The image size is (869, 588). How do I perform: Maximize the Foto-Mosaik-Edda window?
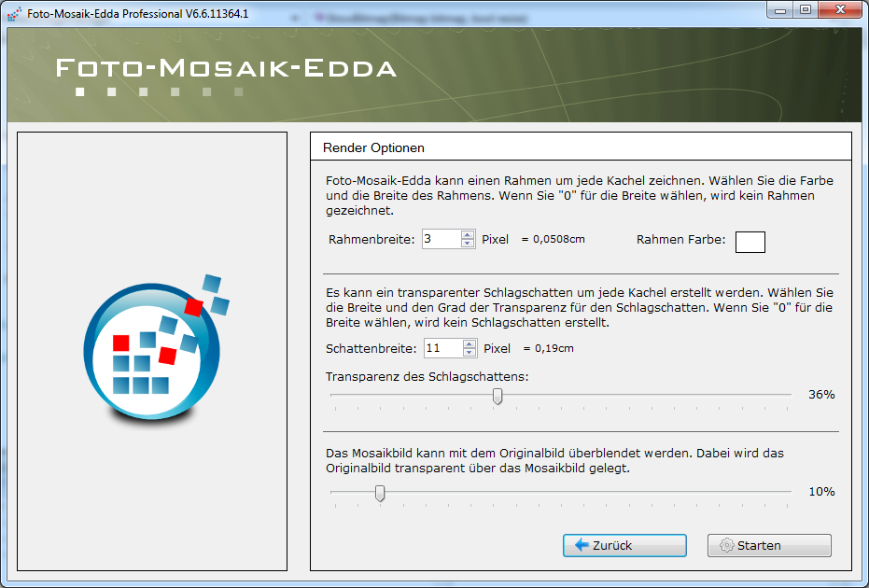[806, 10]
